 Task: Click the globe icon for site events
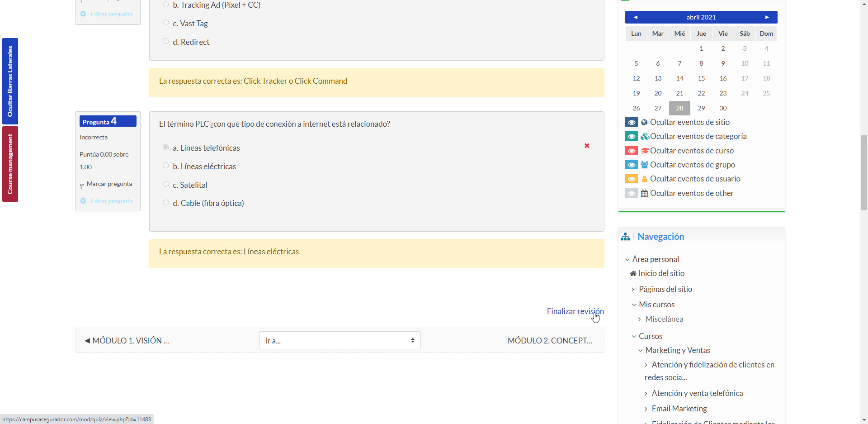pyautogui.click(x=644, y=122)
